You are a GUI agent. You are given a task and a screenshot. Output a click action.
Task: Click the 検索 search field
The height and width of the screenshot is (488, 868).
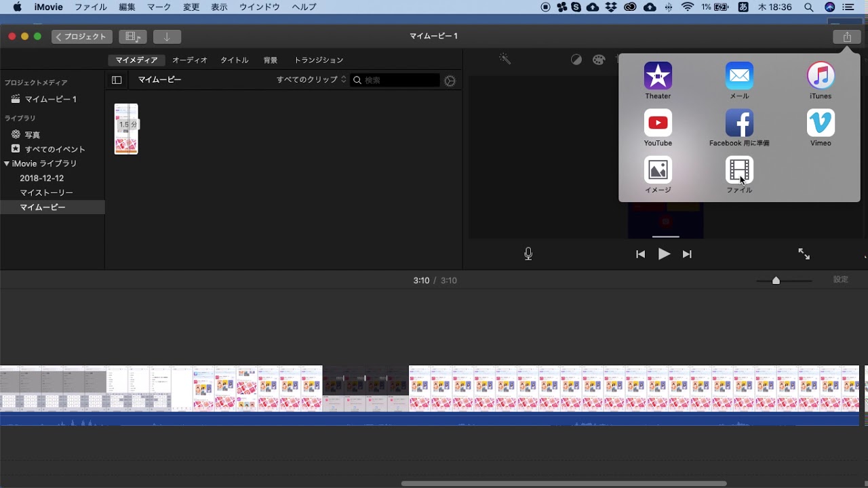395,80
